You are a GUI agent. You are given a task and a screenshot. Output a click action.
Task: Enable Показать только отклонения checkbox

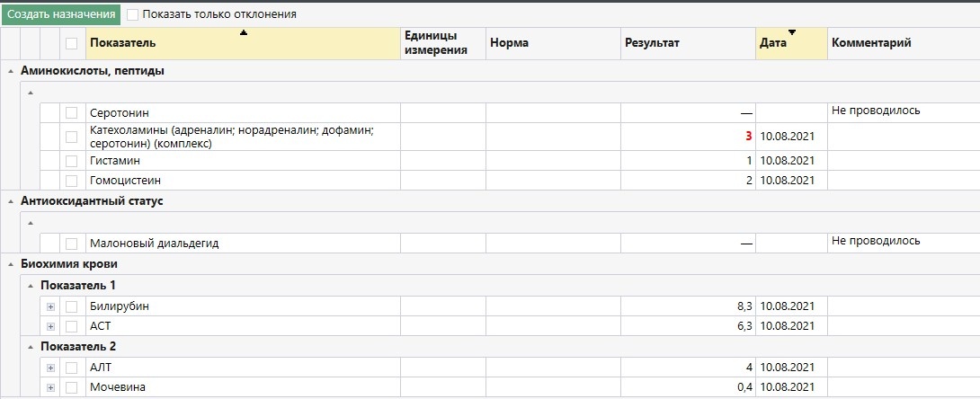coord(133,14)
